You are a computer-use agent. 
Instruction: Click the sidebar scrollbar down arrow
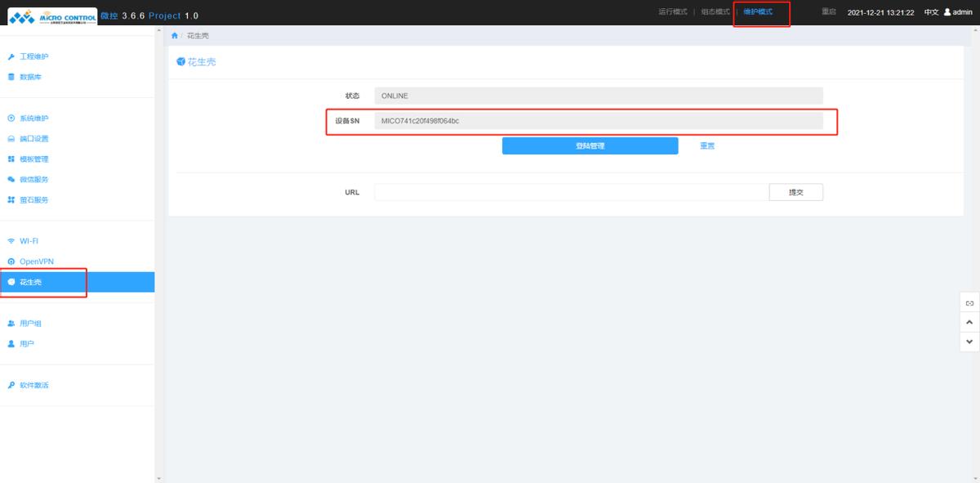158,478
